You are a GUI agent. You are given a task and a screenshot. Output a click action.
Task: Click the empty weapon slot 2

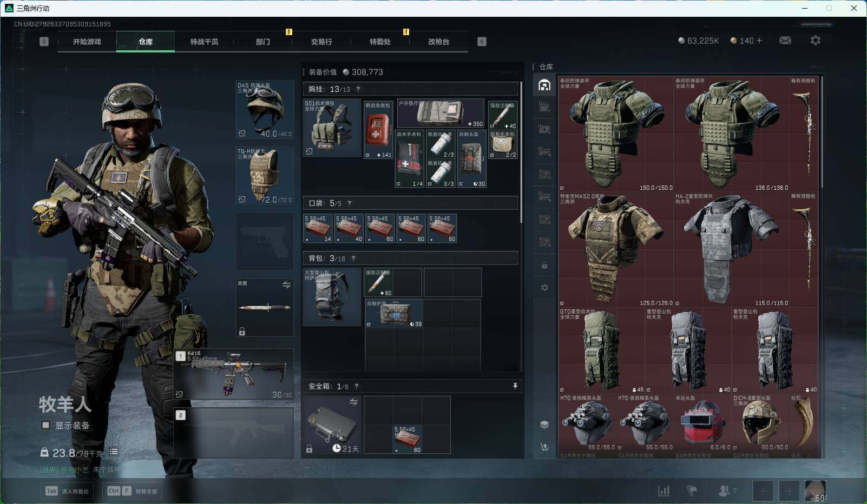tap(234, 433)
